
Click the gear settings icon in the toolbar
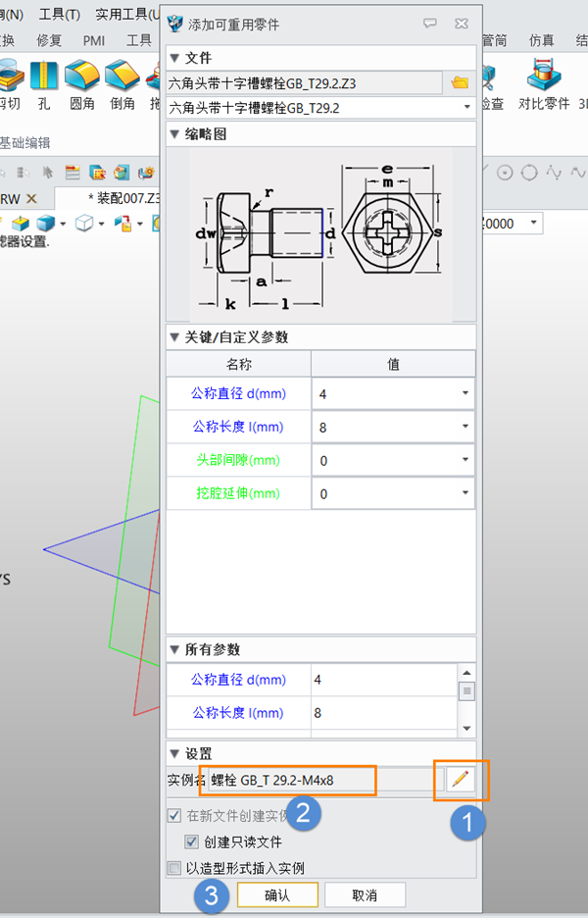[146, 173]
